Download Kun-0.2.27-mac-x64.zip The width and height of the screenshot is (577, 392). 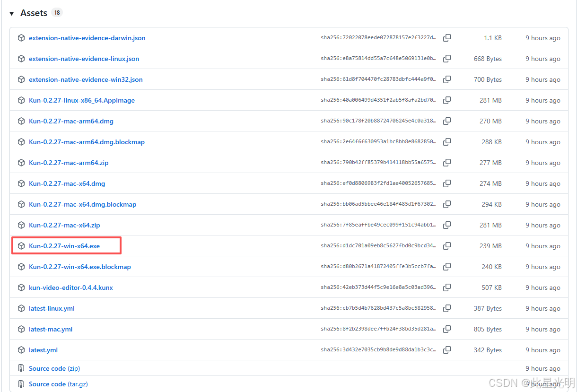click(x=64, y=225)
